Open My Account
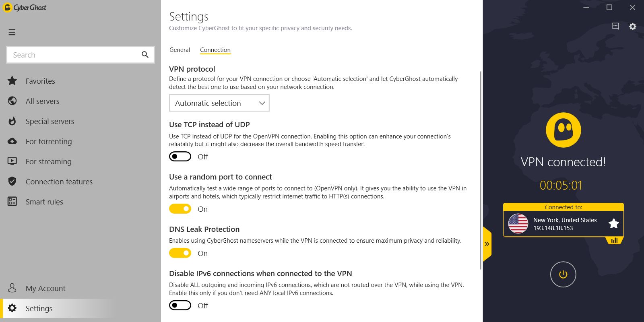644x322 pixels. click(x=45, y=288)
